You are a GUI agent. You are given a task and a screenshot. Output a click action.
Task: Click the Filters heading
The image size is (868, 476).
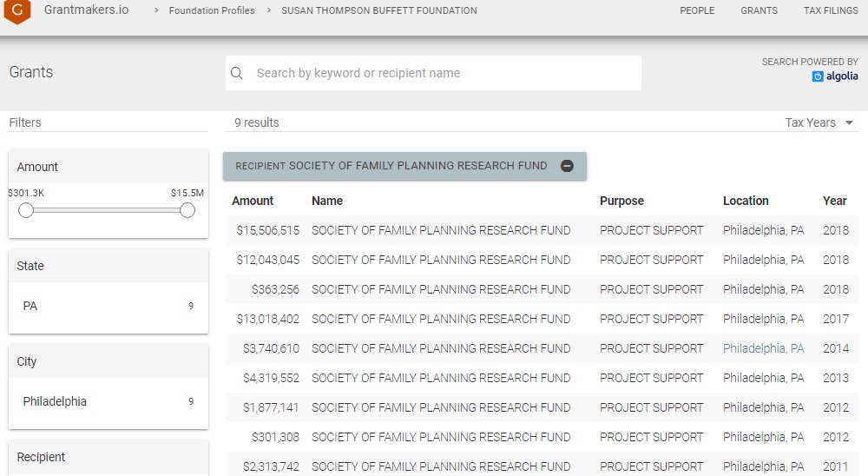click(25, 122)
